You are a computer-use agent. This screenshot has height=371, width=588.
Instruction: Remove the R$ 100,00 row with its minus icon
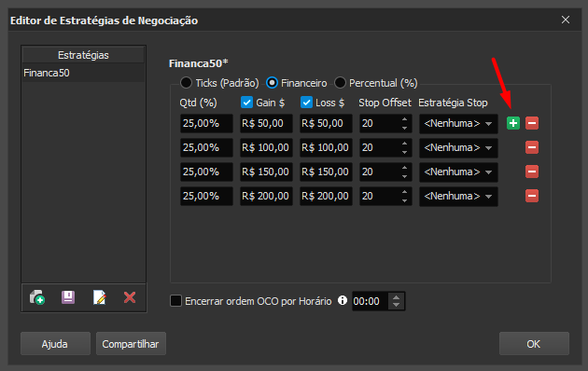[532, 147]
